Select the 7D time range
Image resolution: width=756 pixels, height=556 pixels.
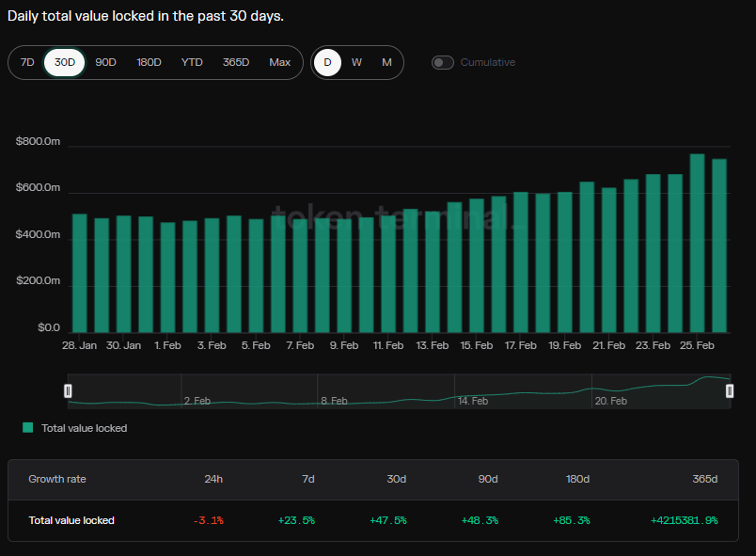click(27, 62)
